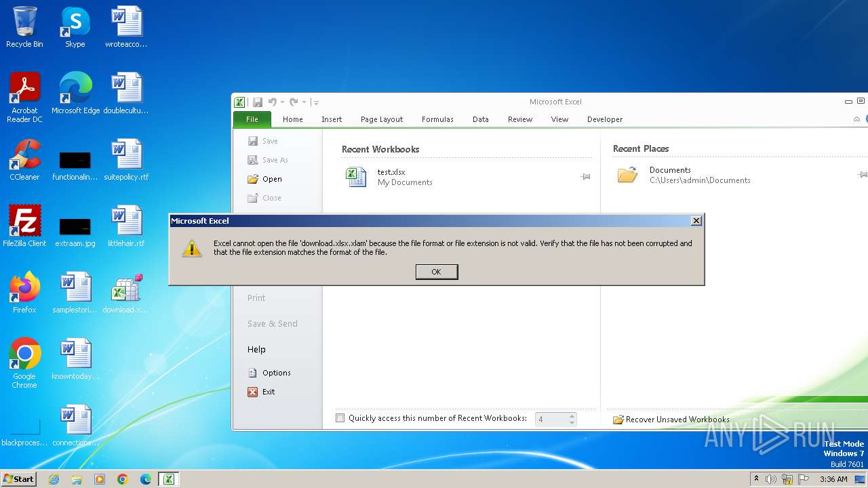Select Save As in the Backstage menu
Image resolution: width=868 pixels, height=488 pixels.
coord(268,160)
